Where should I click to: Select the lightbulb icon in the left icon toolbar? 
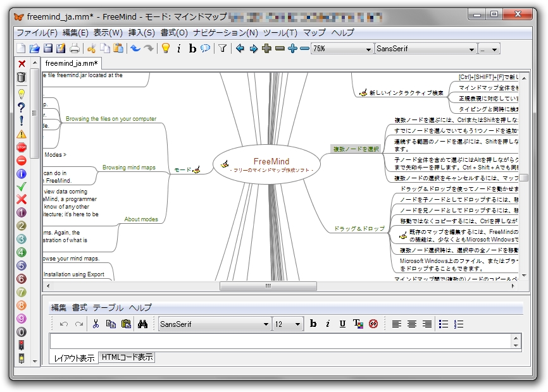[22, 94]
